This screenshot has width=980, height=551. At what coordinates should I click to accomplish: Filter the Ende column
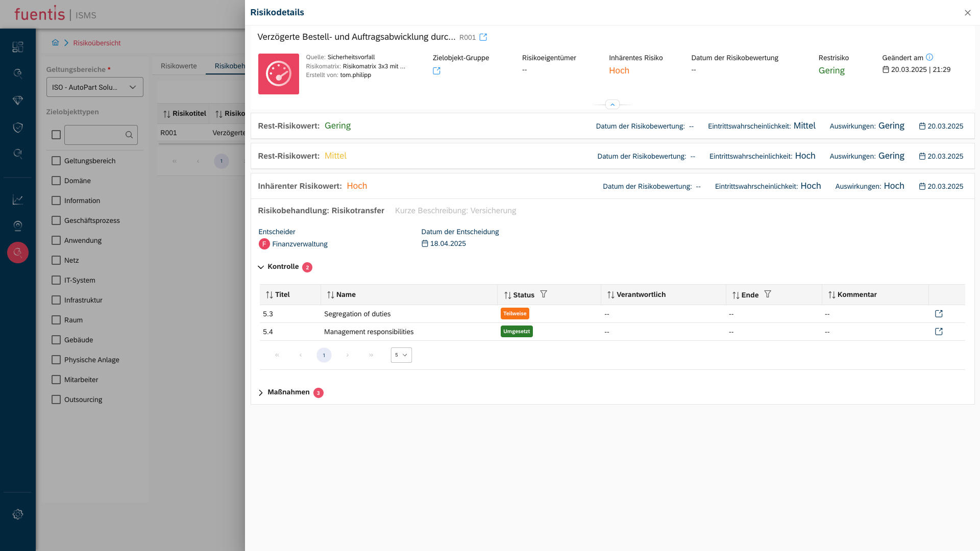767,294
